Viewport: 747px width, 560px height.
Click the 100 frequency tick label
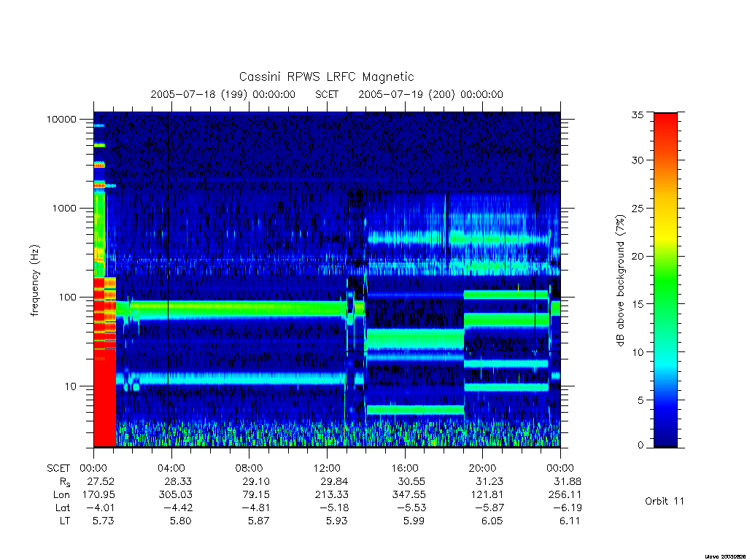(67, 297)
